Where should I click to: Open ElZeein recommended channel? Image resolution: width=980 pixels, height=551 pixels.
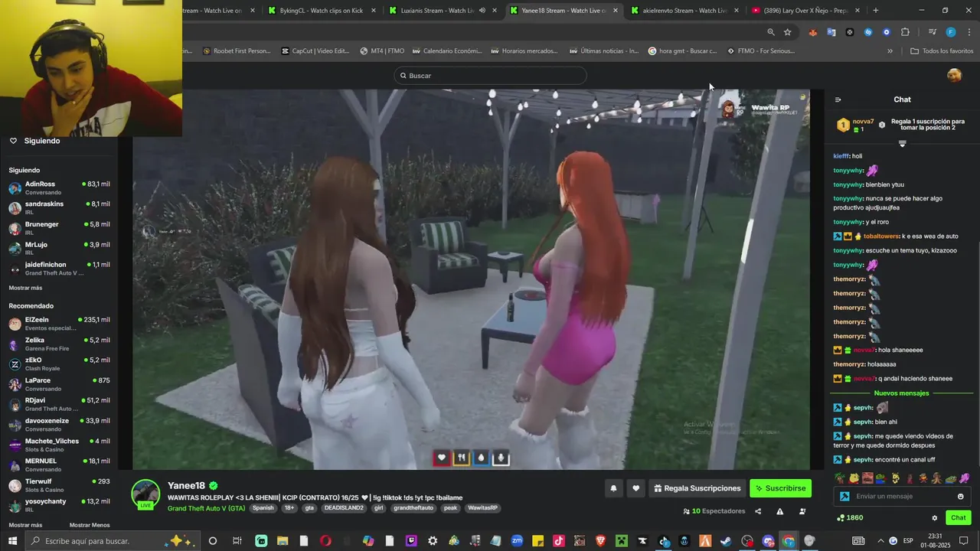pyautogui.click(x=59, y=323)
